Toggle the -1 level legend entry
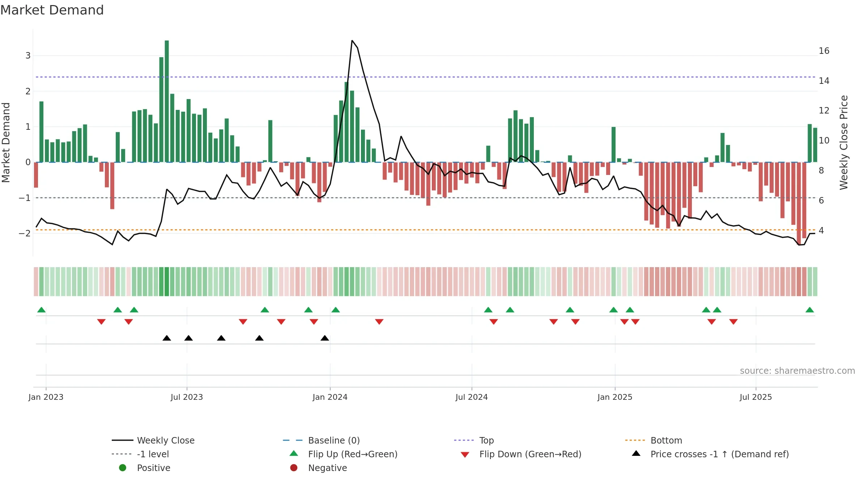Image resolution: width=868 pixels, height=488 pixels. click(140, 454)
